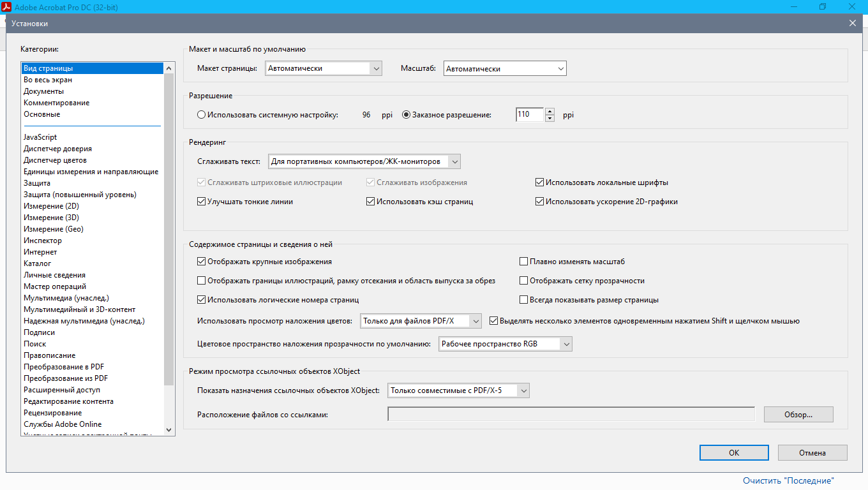
Task: Click the Отмена button
Action: pos(812,452)
